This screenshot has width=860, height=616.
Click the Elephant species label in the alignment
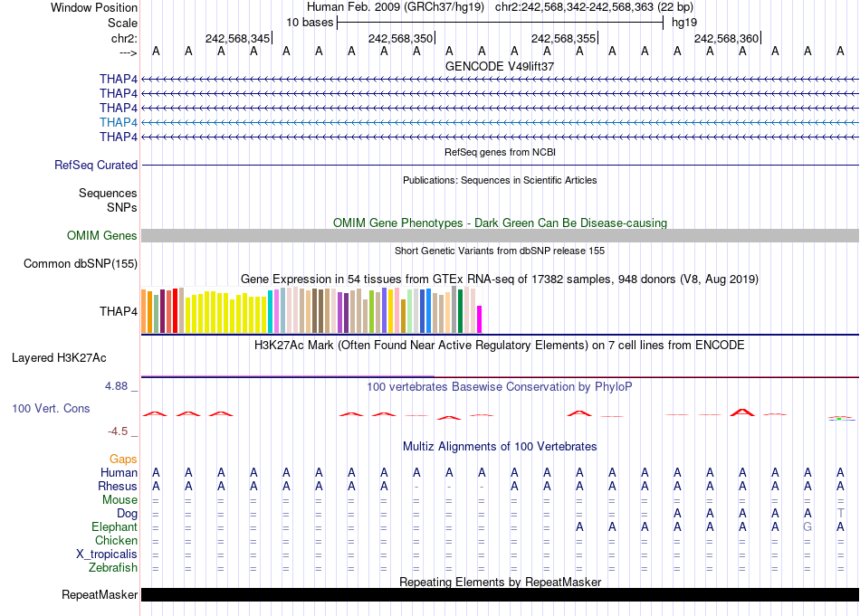[x=114, y=527]
